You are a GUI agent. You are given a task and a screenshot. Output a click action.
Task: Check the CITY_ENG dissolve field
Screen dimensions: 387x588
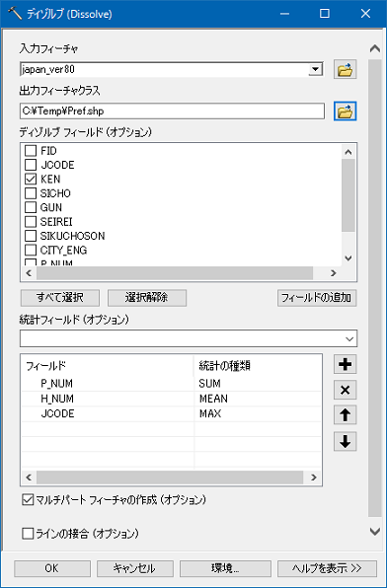(31, 251)
